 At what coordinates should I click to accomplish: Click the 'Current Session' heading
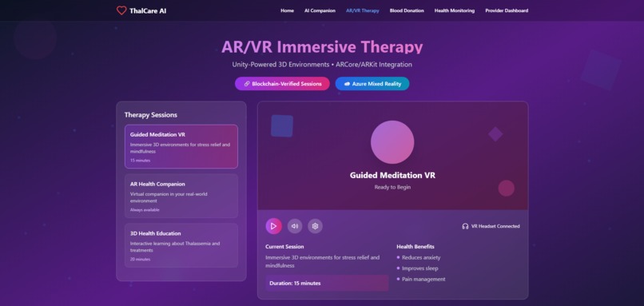284,247
